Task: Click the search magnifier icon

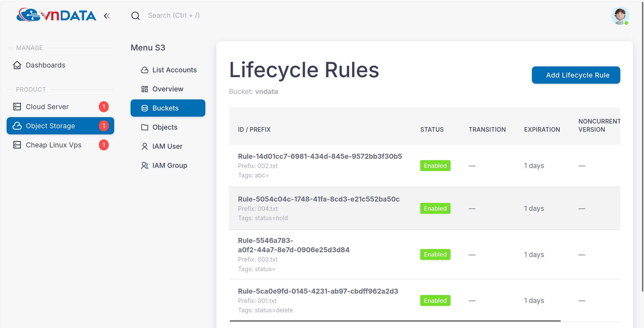Action: pos(135,16)
